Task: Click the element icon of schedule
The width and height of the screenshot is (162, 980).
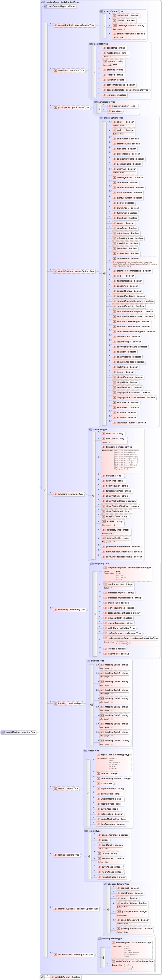Action: click(x=55, y=494)
